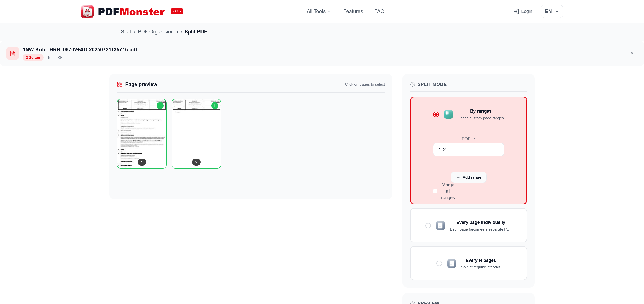Viewport: 644px width, 304px height.
Task: Open the All Tools dropdown menu
Action: click(319, 11)
